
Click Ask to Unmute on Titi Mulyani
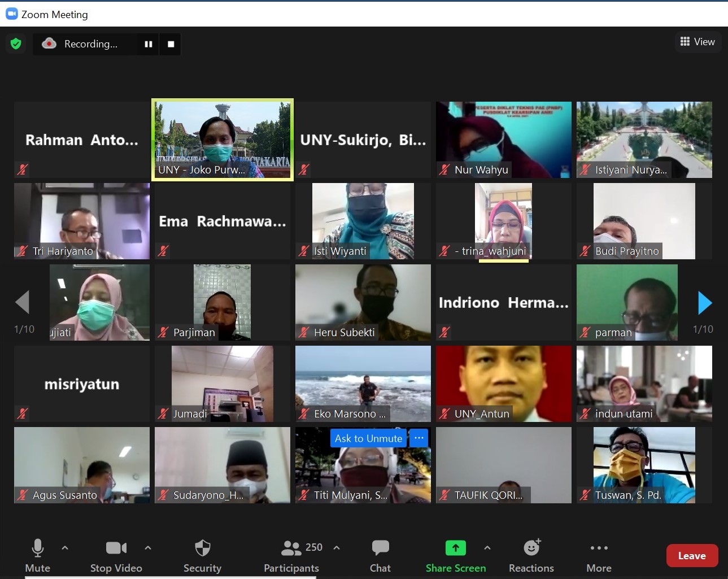pyautogui.click(x=368, y=438)
